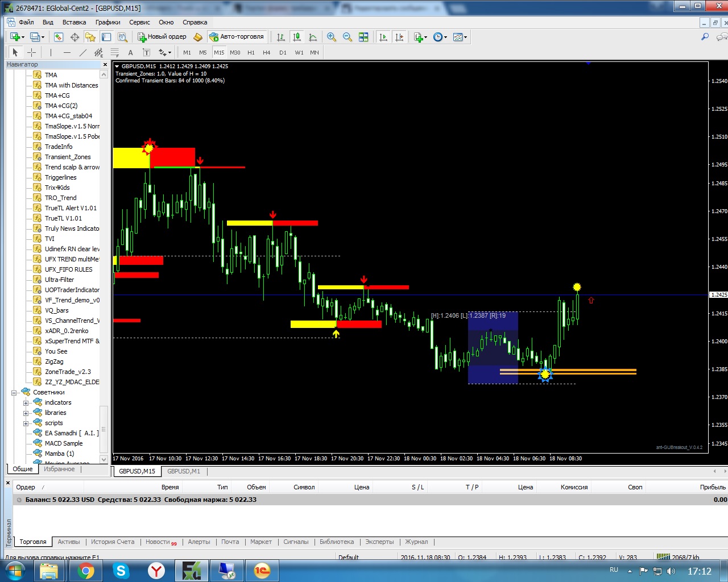This screenshot has height=582, width=728.
Task: Select the equidistant channel tool
Action: pyautogui.click(x=99, y=52)
